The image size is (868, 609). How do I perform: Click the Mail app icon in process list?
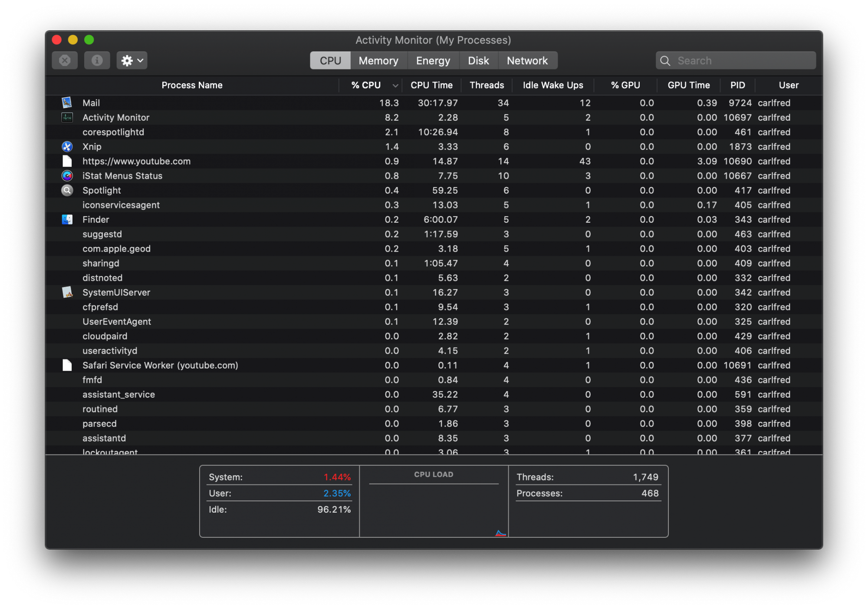pyautogui.click(x=67, y=103)
